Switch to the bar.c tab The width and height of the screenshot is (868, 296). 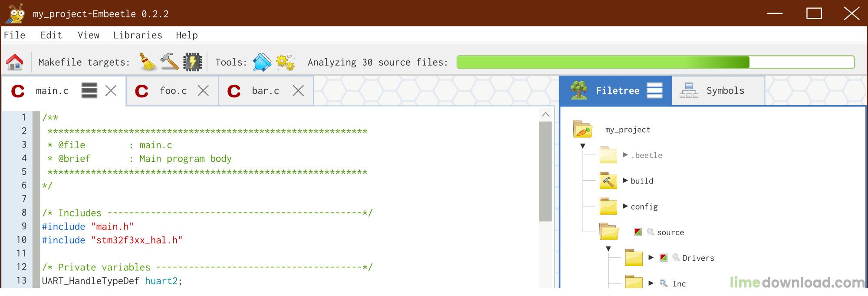(x=266, y=91)
